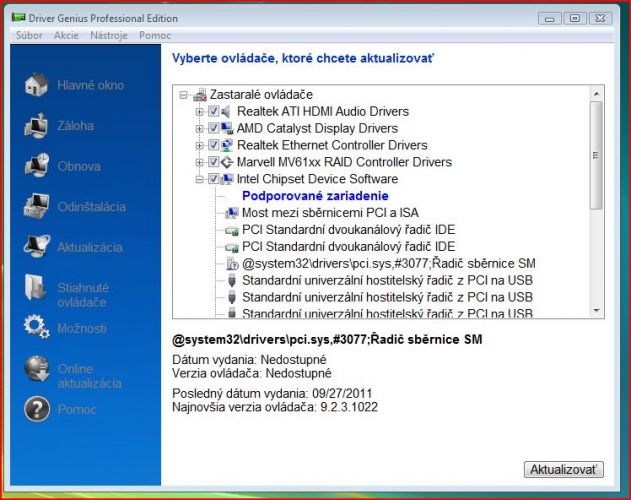Uncheck Marvell MV61xx RAID Controller checkbox
Image resolution: width=631 pixels, height=500 pixels.
(x=213, y=162)
